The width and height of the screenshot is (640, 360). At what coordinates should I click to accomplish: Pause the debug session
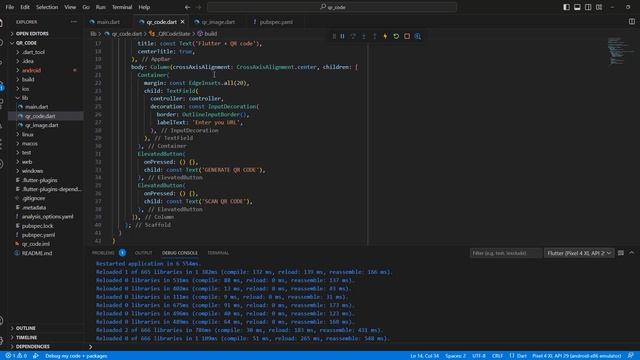click(x=342, y=36)
